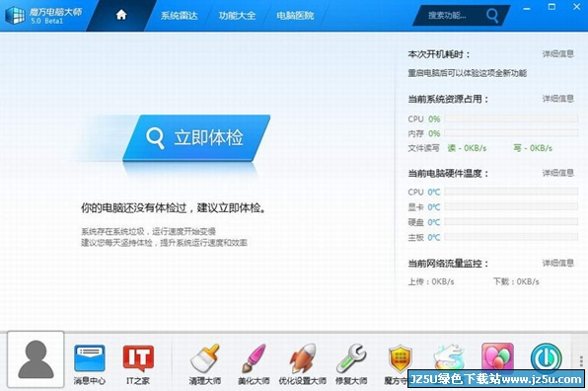Switch to the 系统雷达 tab
This screenshot has width=588, height=391.
pos(180,16)
